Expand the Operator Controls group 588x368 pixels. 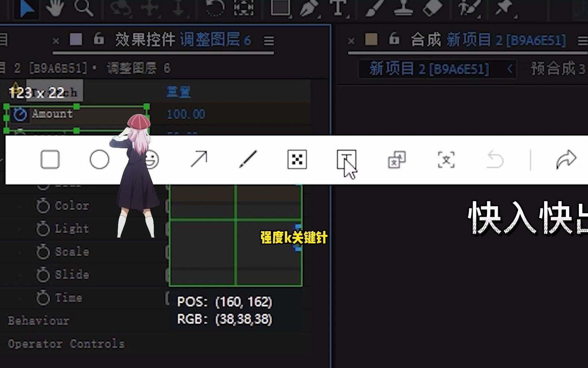66,344
